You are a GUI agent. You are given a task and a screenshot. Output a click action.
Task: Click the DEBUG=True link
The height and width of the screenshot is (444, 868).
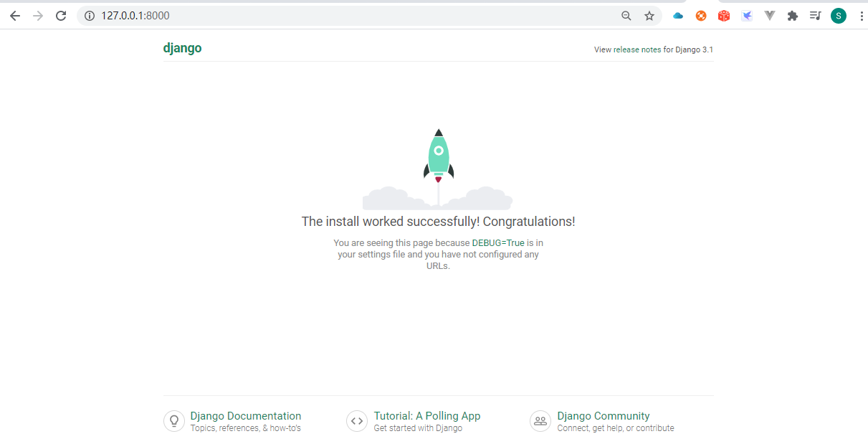click(498, 243)
